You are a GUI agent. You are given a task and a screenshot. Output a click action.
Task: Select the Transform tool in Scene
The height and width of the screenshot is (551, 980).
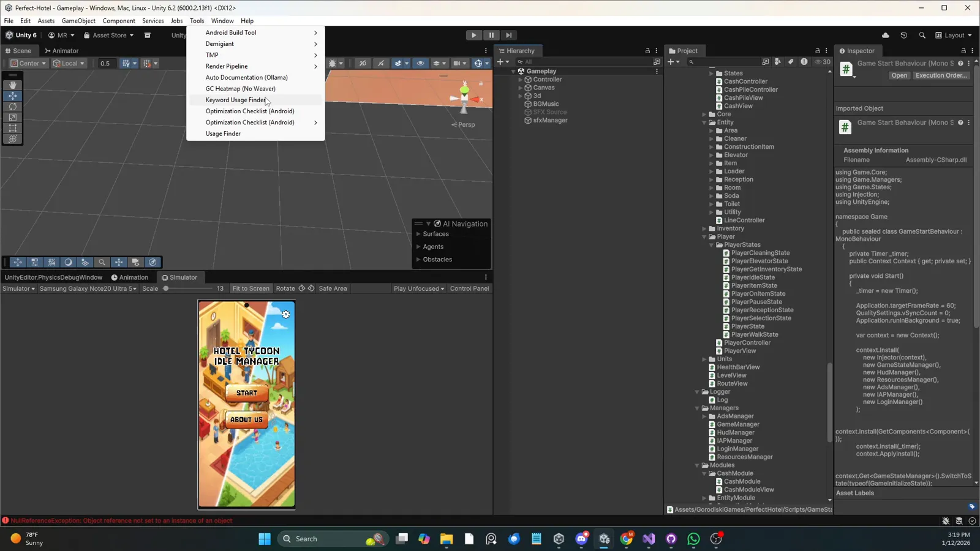click(x=12, y=139)
